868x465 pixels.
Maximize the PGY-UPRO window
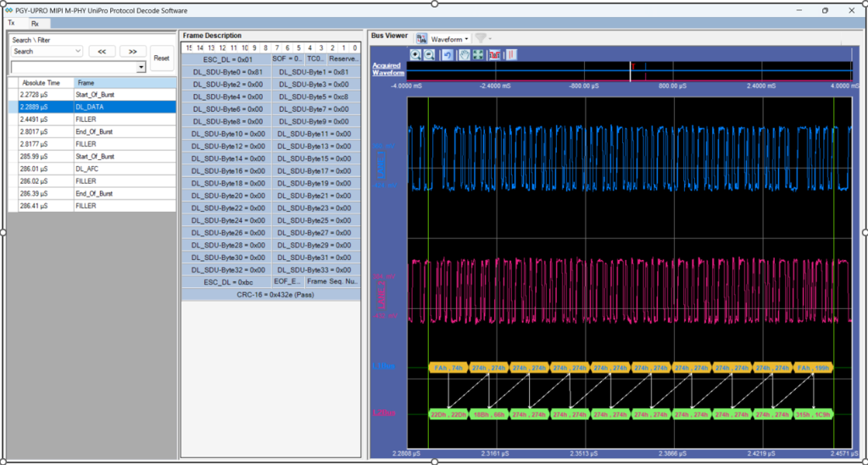click(x=825, y=10)
